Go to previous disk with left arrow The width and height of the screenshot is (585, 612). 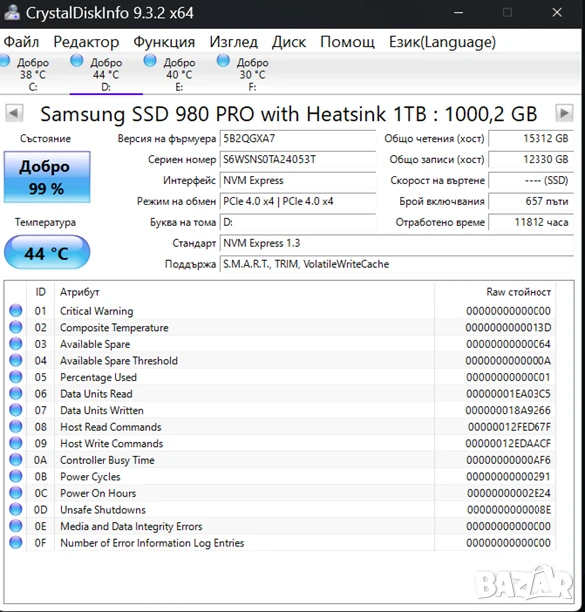pos(14,113)
